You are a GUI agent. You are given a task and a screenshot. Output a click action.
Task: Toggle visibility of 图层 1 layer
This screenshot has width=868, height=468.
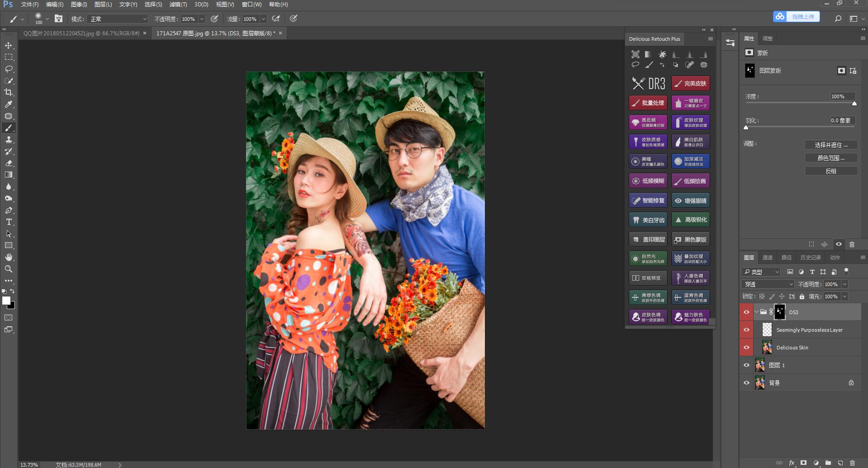pyautogui.click(x=746, y=365)
